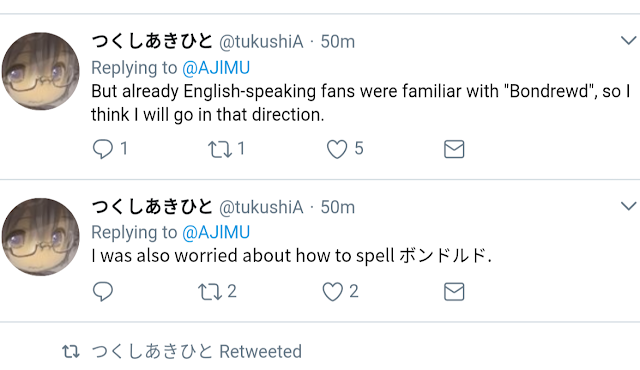Expand the second tweet's options chevron
This screenshot has height=370, width=640.
(x=629, y=206)
